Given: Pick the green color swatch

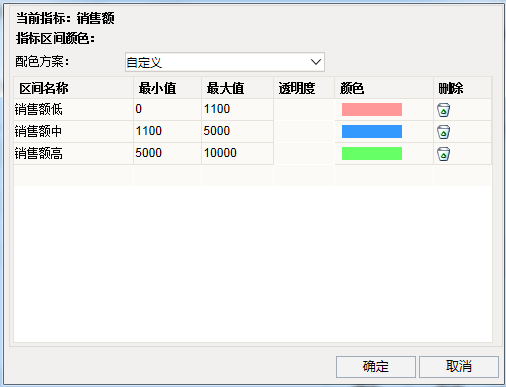Looking at the screenshot, I should [x=372, y=153].
